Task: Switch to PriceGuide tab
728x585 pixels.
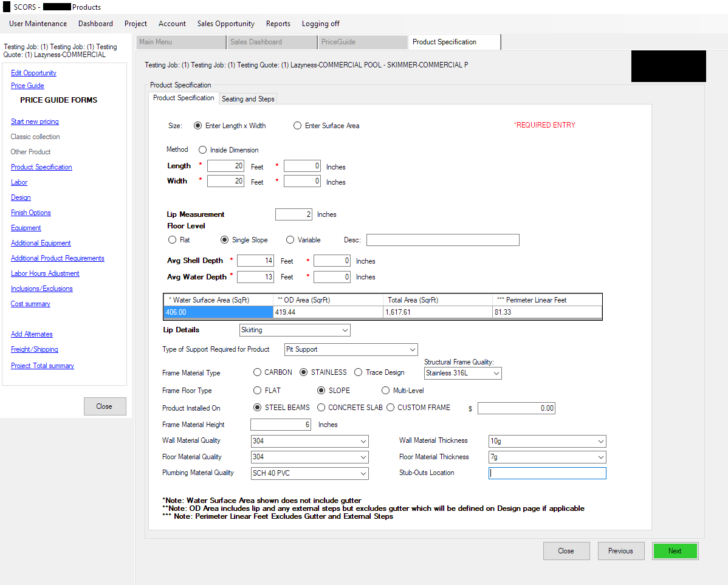Action: pos(363,42)
